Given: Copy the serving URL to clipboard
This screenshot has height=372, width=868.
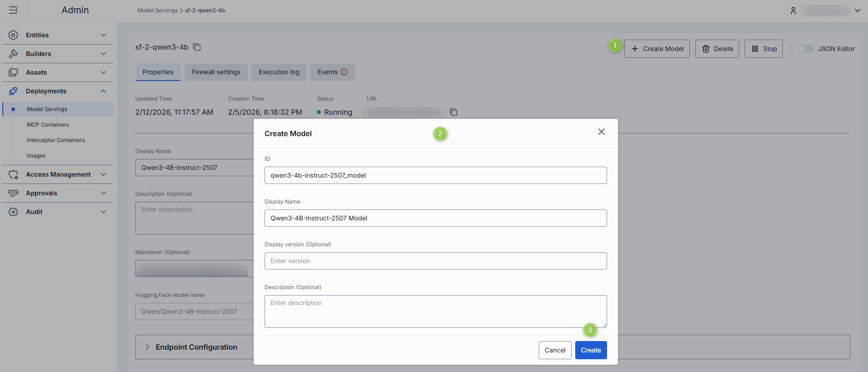Looking at the screenshot, I should tap(454, 112).
